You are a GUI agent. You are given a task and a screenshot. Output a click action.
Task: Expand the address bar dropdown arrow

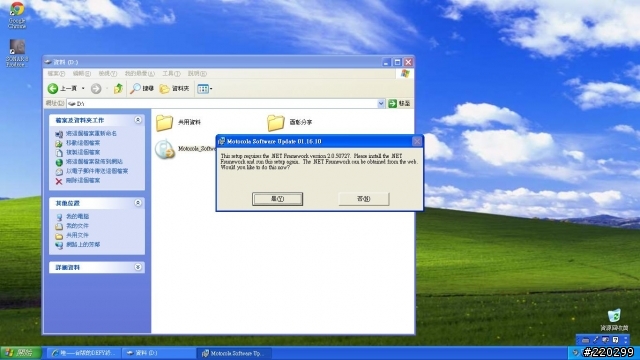coord(381,104)
